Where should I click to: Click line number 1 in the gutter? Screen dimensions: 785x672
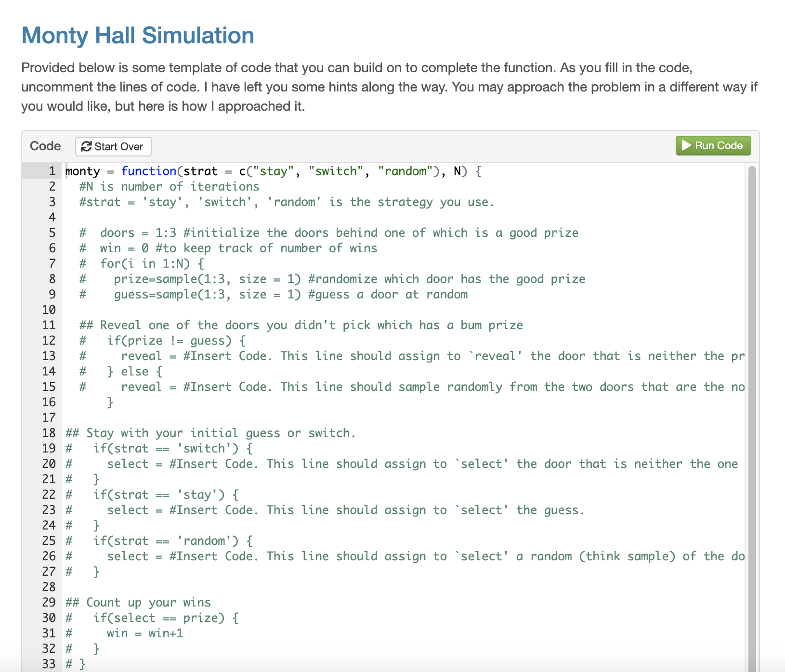[x=52, y=171]
